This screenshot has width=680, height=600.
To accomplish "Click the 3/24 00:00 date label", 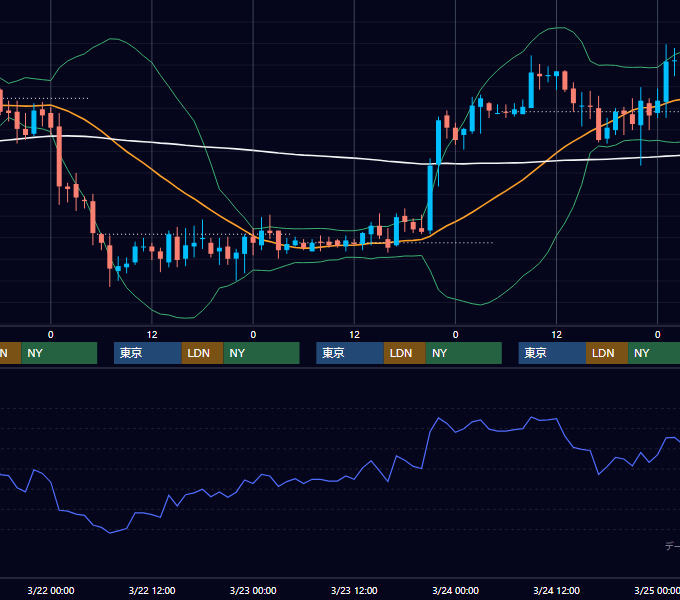I will 455,590.
